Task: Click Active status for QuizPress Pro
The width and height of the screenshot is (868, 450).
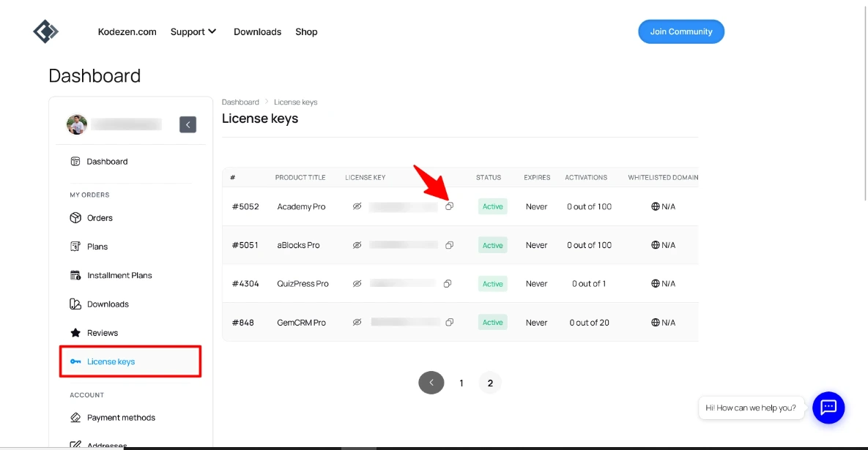Action: 493,284
